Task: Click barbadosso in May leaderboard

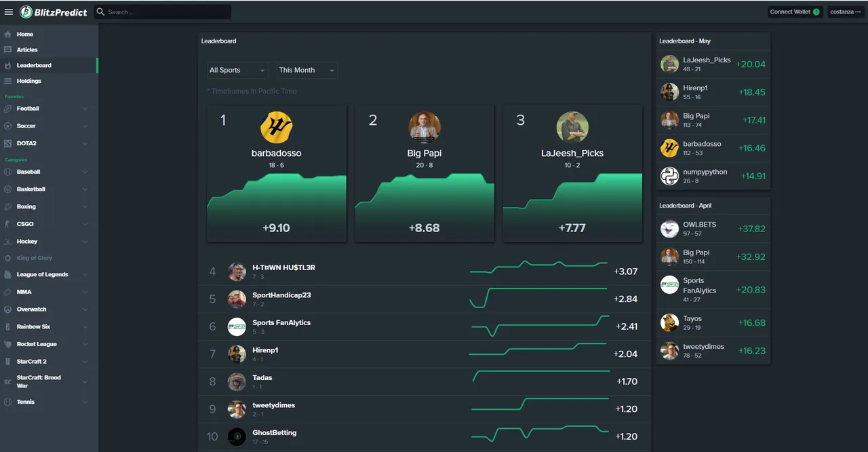Action: [702, 144]
